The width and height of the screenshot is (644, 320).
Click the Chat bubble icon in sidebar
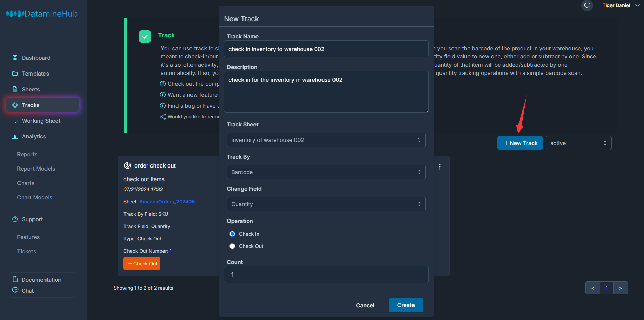click(x=15, y=290)
